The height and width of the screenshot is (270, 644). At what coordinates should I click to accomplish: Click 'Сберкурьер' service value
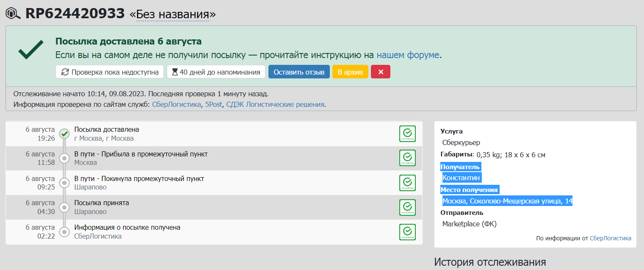tap(461, 142)
